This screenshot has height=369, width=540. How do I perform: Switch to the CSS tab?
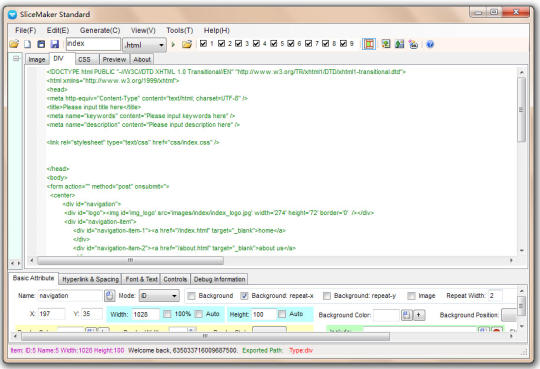coord(86,60)
